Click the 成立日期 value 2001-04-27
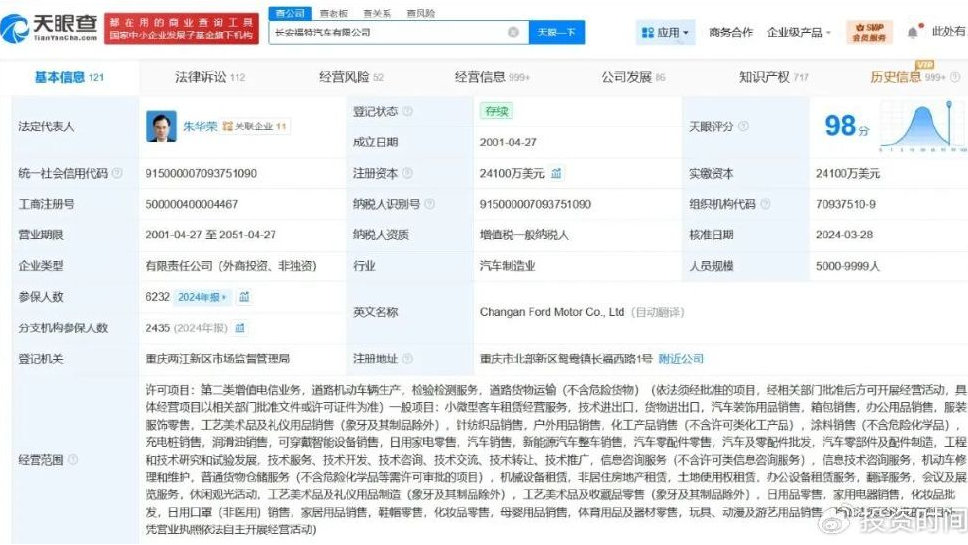 pos(508,143)
